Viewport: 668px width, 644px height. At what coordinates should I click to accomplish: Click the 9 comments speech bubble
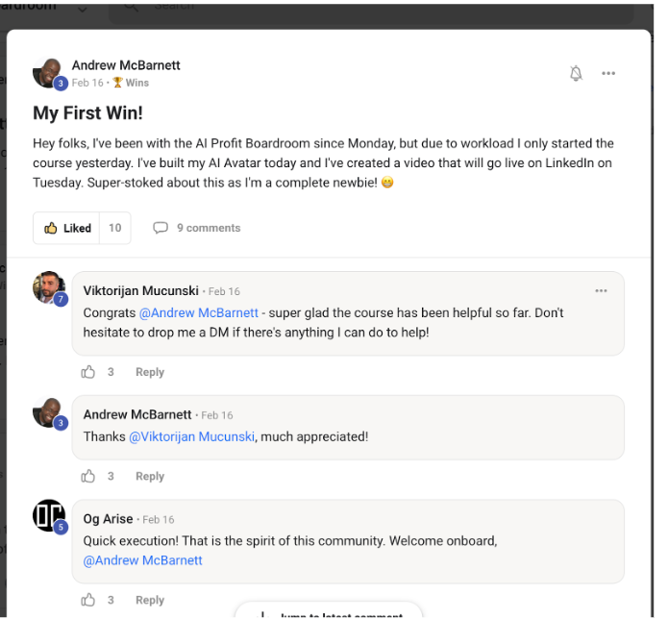pos(161,228)
